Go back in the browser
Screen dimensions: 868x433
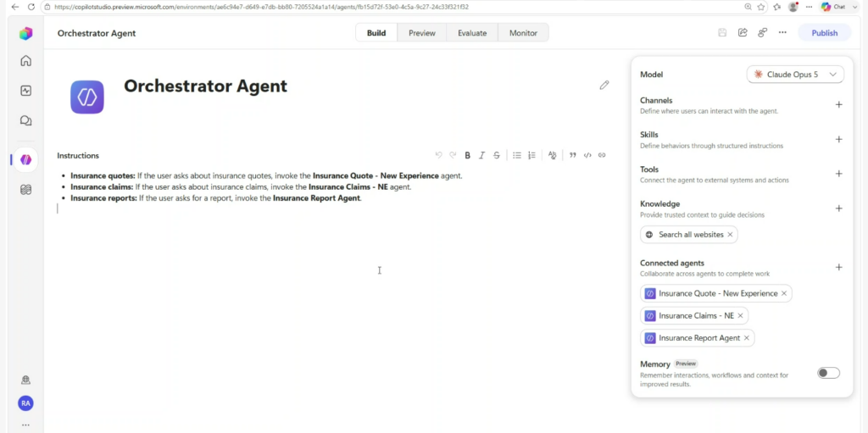click(x=15, y=7)
